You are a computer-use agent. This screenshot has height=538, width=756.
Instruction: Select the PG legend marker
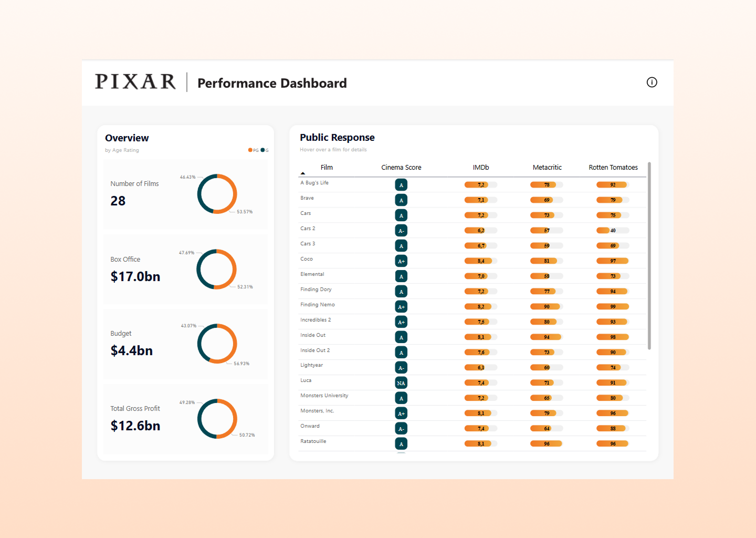coord(250,150)
